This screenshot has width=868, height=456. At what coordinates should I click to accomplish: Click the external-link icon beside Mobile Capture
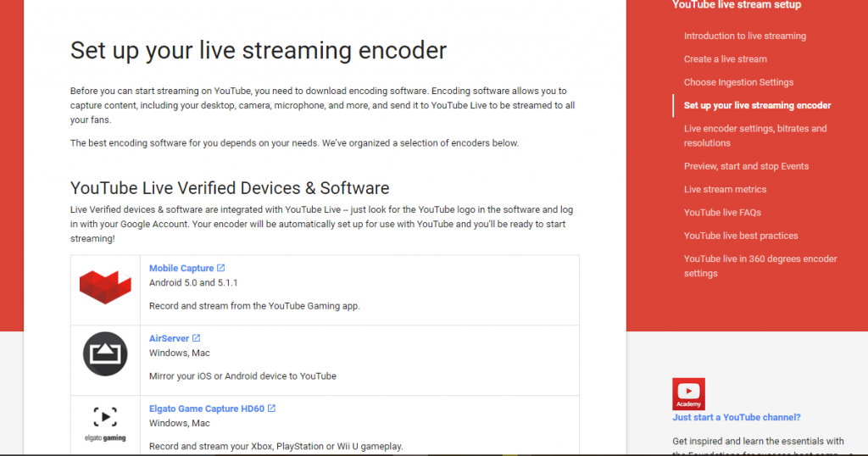[x=221, y=268]
